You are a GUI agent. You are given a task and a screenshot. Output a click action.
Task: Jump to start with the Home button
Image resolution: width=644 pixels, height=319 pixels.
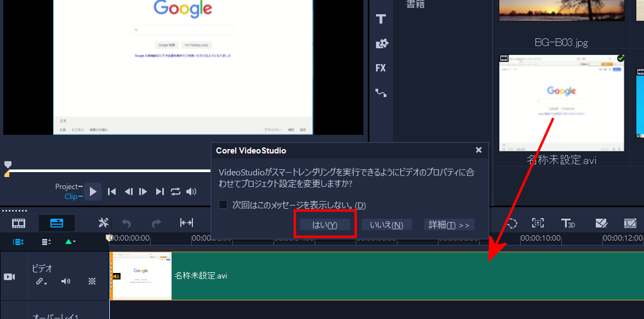pos(112,191)
